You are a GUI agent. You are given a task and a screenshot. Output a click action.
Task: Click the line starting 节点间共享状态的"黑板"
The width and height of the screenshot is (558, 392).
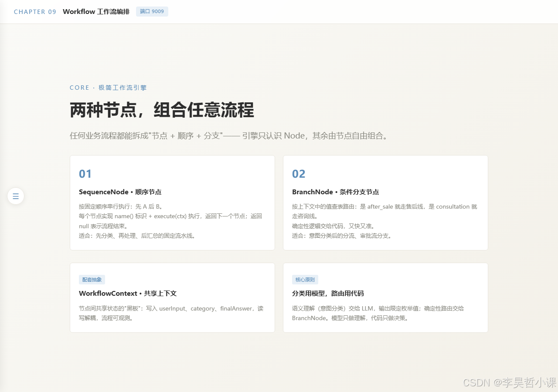[x=171, y=308]
